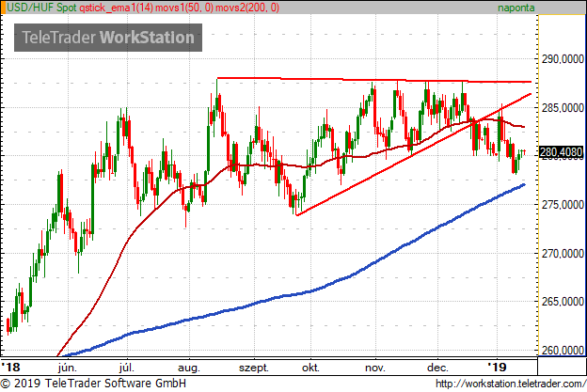Click the aug. month label
The width and height of the screenshot is (587, 392).
click(x=189, y=368)
